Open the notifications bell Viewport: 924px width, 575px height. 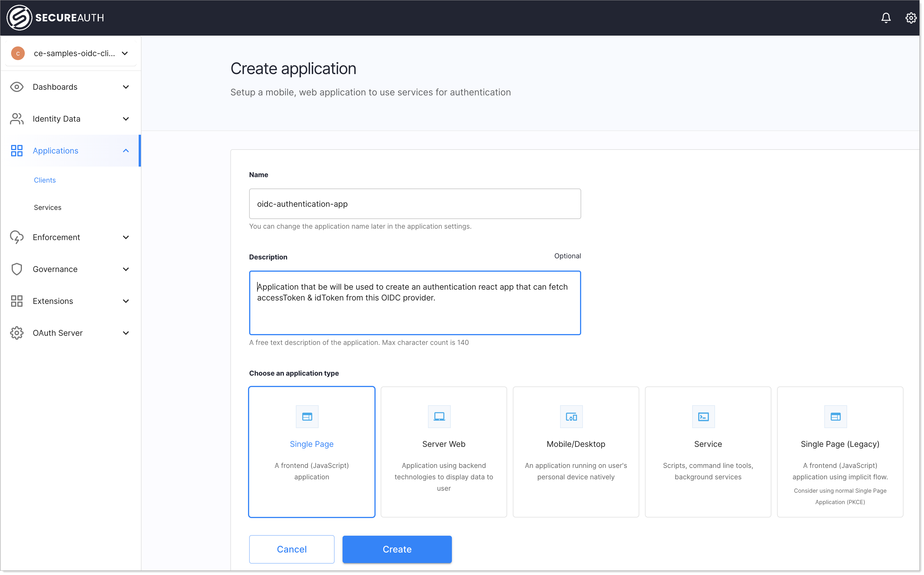click(x=886, y=18)
